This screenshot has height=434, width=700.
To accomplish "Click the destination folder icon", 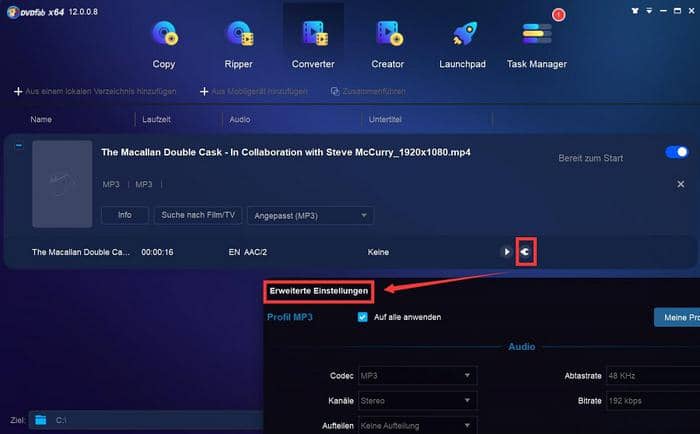I will tap(41, 420).
